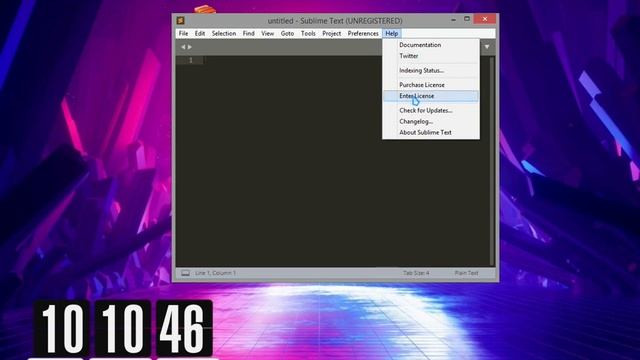This screenshot has height=360, width=640.
Task: Maximize the Sublime Text window
Action: 467,19
